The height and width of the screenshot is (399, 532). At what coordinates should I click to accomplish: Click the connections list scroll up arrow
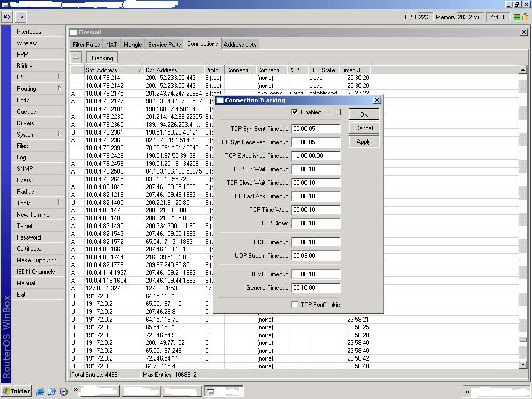click(x=523, y=70)
